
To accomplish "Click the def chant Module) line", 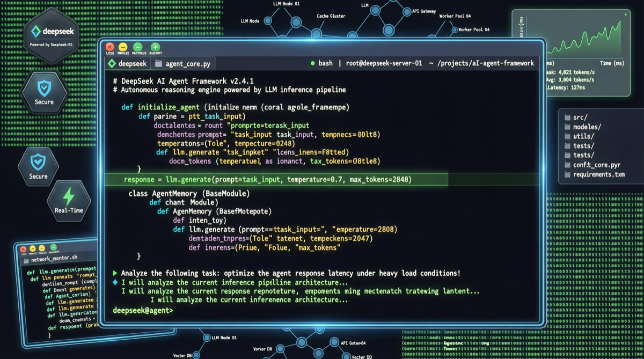I will [184, 202].
